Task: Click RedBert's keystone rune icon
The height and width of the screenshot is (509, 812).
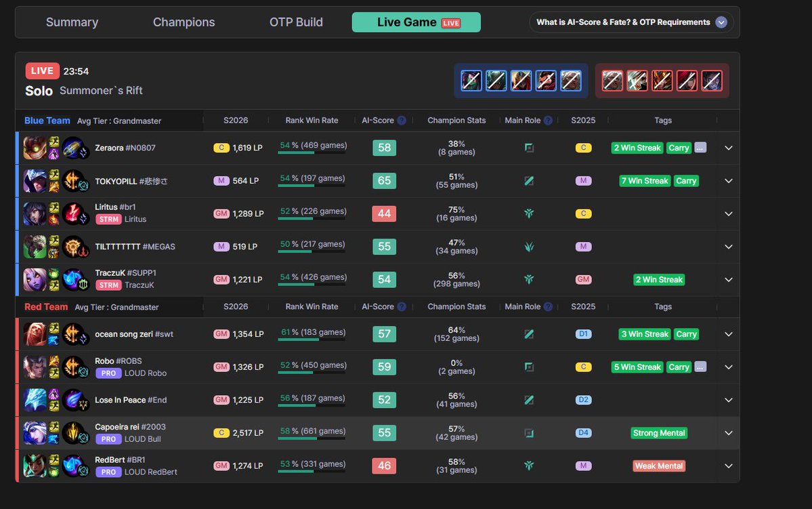Action: (72, 466)
